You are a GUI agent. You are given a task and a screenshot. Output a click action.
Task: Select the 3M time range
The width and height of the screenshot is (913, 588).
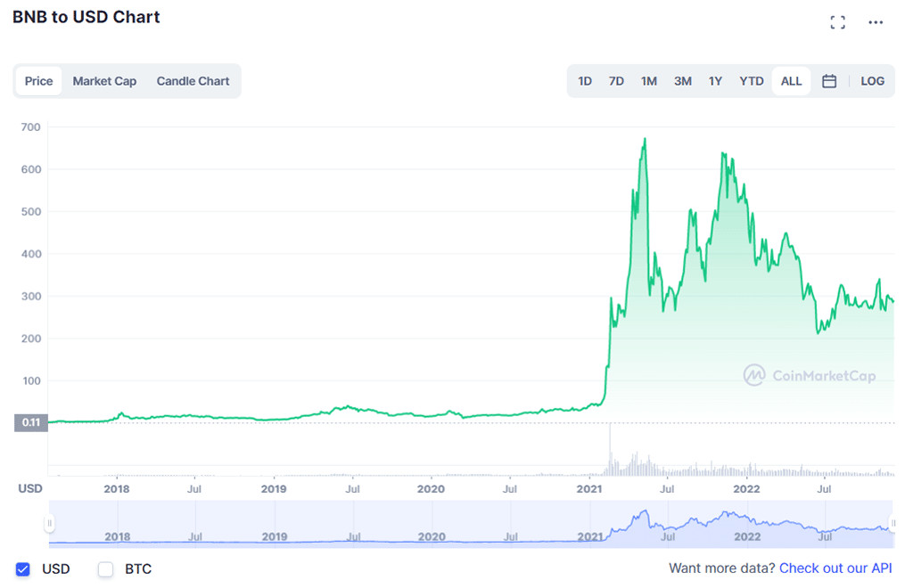[682, 81]
